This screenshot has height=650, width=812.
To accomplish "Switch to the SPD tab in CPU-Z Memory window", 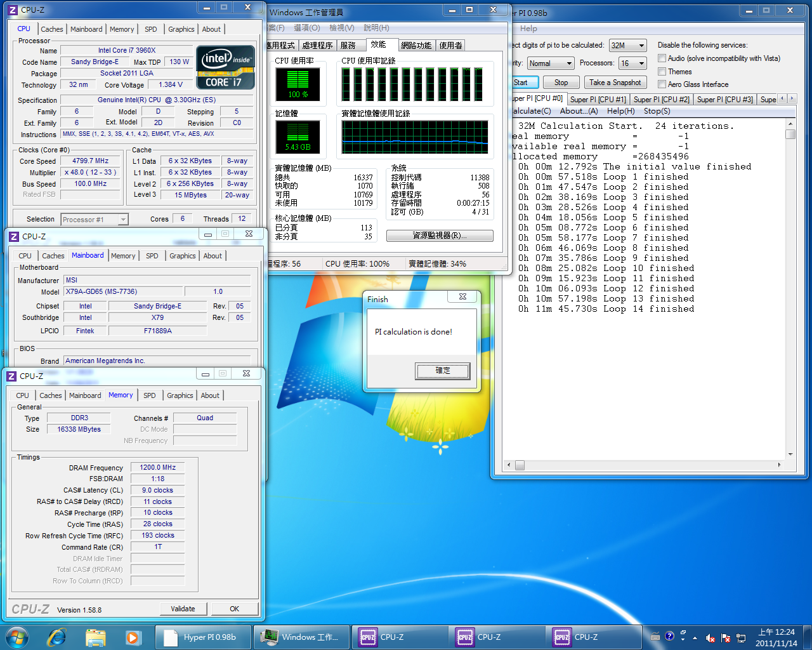I will coord(150,395).
